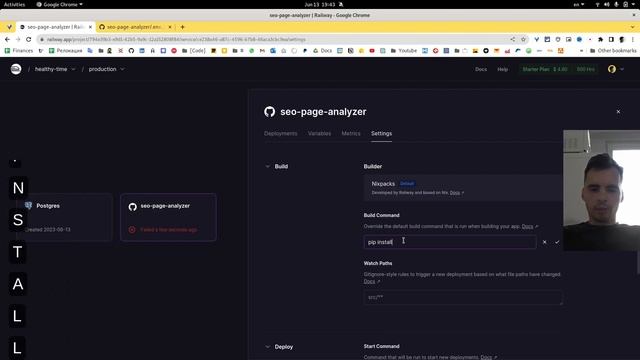The image size is (640, 360).
Task: Select the Postgres service card
Action: point(64,217)
